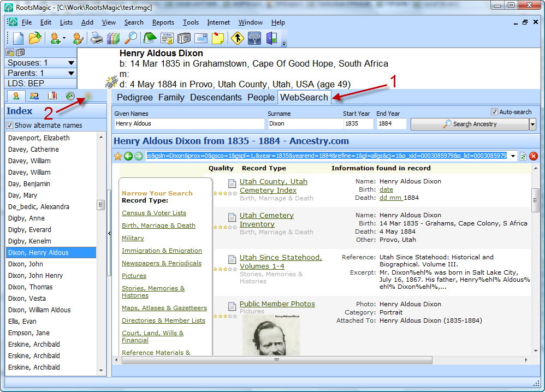This screenshot has width=545, height=392.
Task: Select the history clock sidebar tab
Action: (x=70, y=96)
